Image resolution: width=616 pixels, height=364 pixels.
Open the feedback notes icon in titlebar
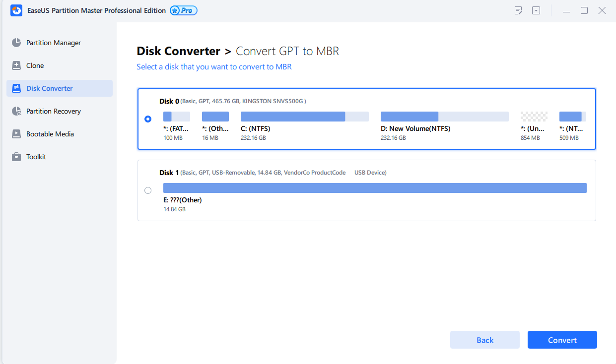(518, 10)
